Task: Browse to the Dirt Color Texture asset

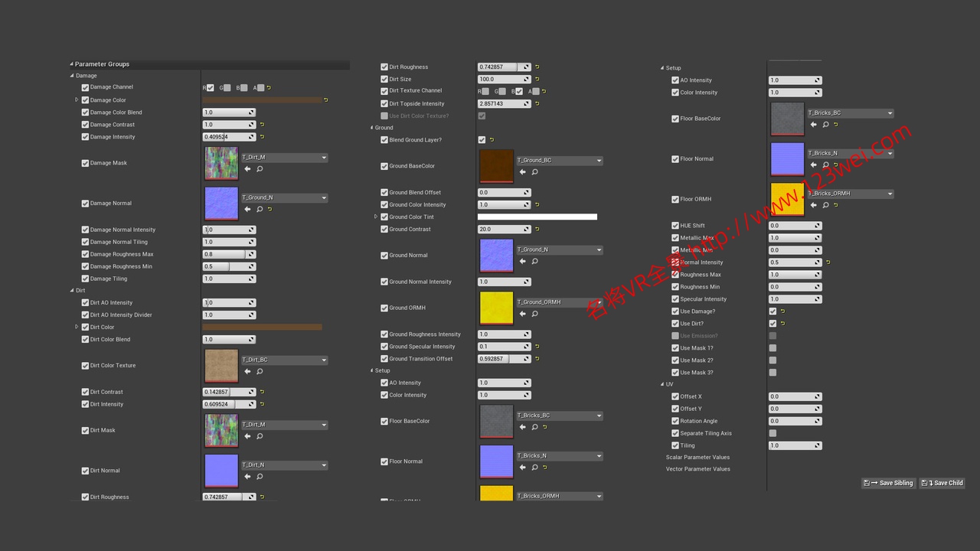Action: coord(260,372)
